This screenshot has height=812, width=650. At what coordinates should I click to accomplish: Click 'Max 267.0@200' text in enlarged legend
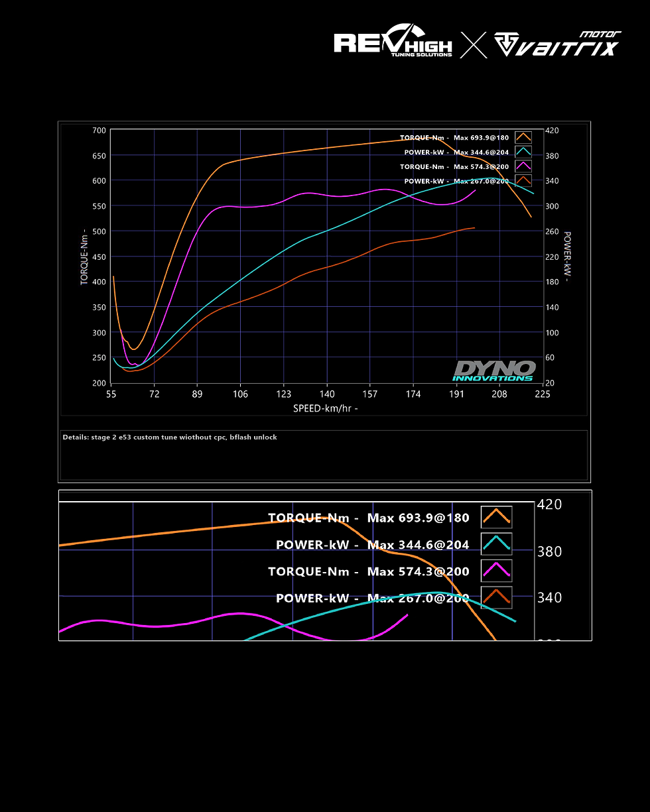(x=418, y=598)
